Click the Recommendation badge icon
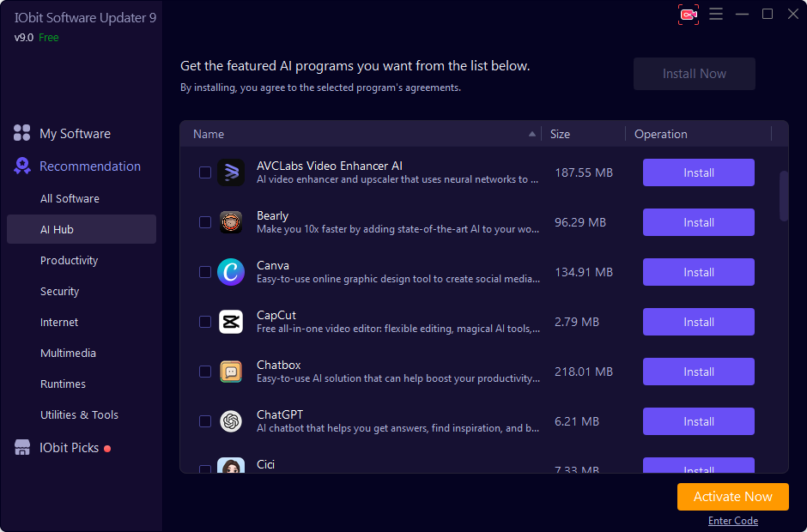This screenshot has height=532, width=807. coord(21,166)
